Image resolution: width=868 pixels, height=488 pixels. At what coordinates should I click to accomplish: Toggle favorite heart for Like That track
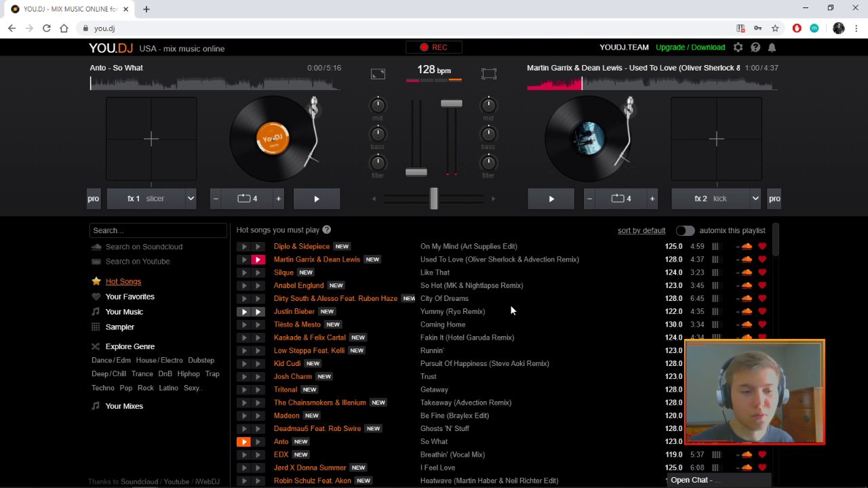(x=762, y=272)
